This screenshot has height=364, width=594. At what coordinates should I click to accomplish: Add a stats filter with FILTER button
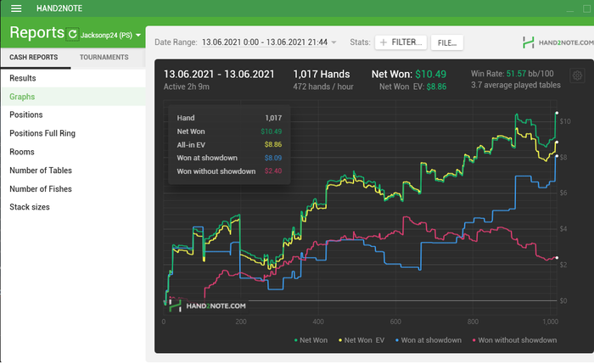click(x=401, y=42)
